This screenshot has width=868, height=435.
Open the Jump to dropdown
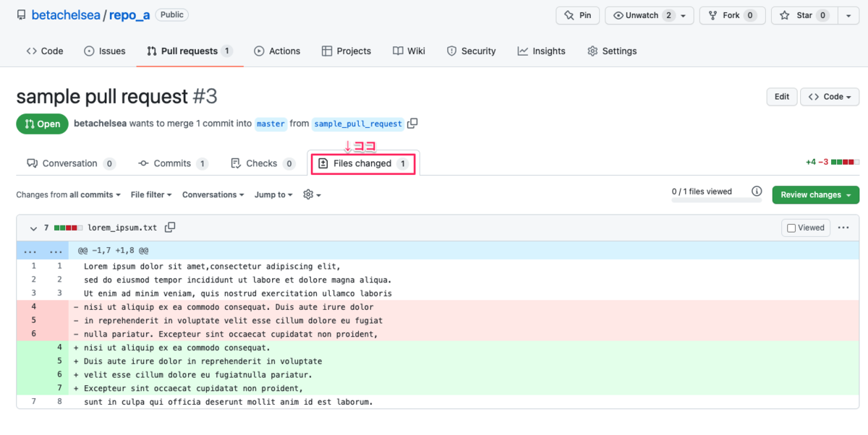click(x=273, y=195)
